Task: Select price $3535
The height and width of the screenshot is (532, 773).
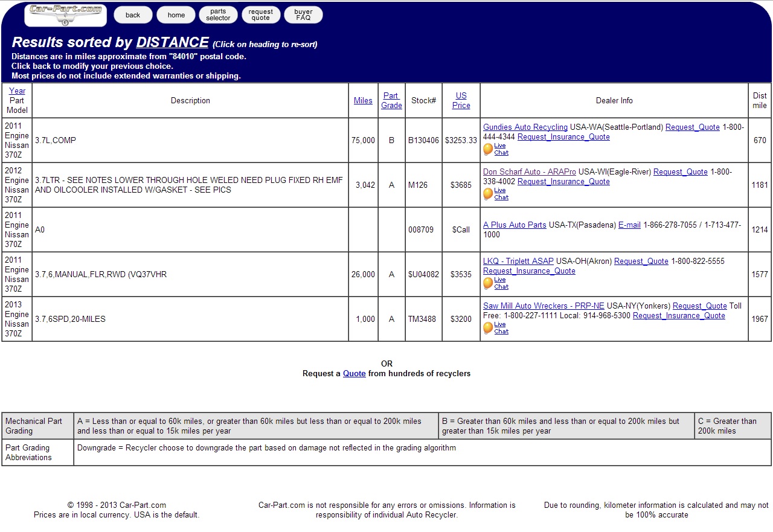Action: (461, 275)
